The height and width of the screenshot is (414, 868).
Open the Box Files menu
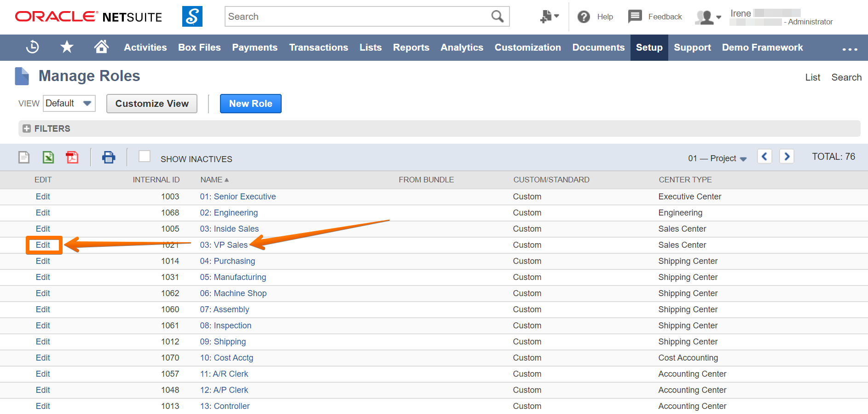point(199,47)
